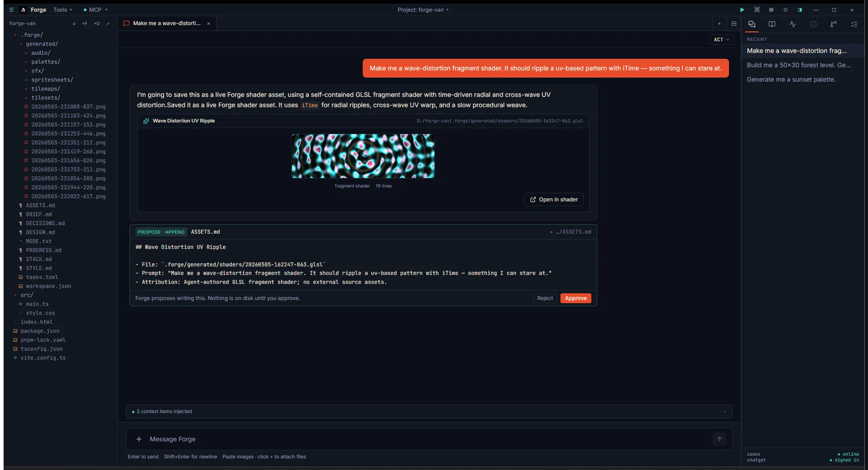
Task: Run the project with the green play icon
Action: pyautogui.click(x=742, y=9)
